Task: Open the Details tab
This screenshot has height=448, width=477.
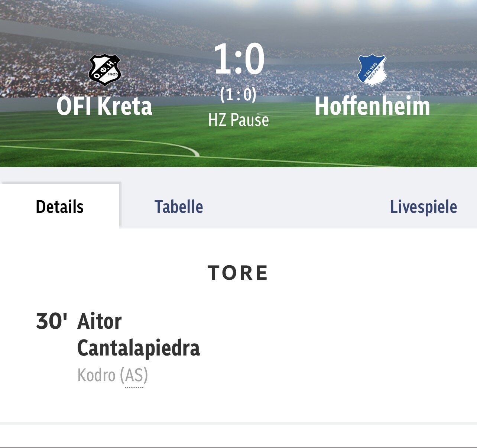Action: tap(60, 207)
